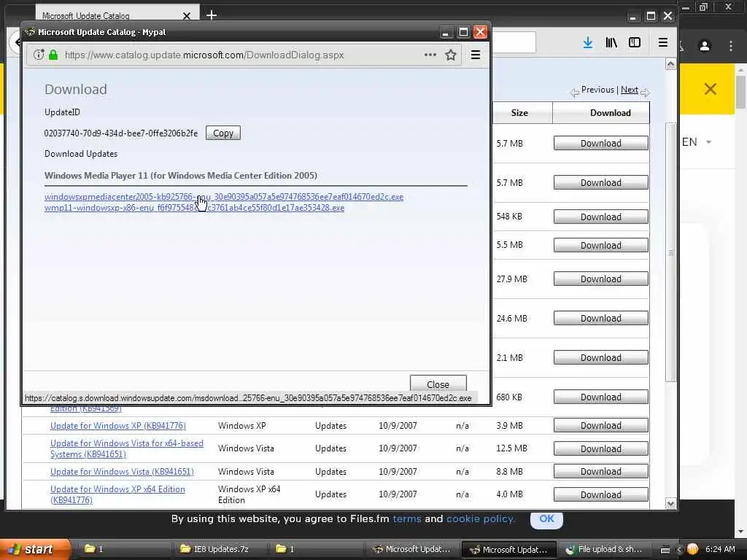Open Update for Windows XP (KB941776) link
This screenshot has height=560, width=747.
(117, 426)
